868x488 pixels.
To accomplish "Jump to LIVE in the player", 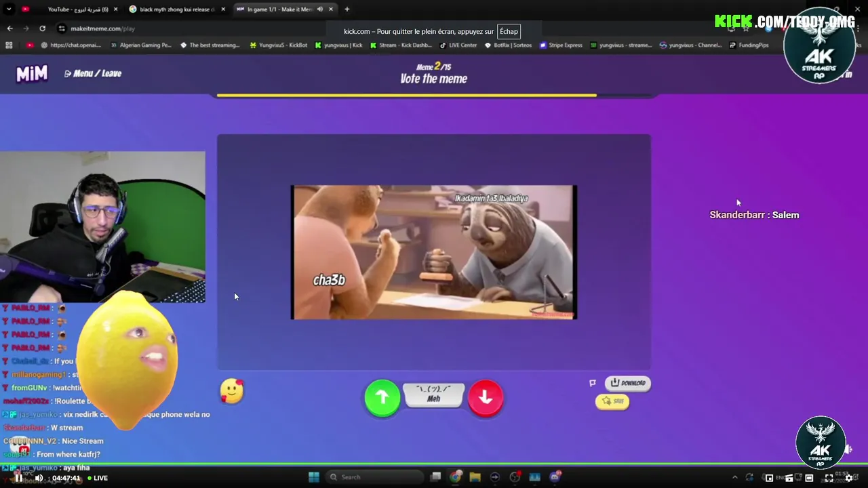I will click(98, 478).
